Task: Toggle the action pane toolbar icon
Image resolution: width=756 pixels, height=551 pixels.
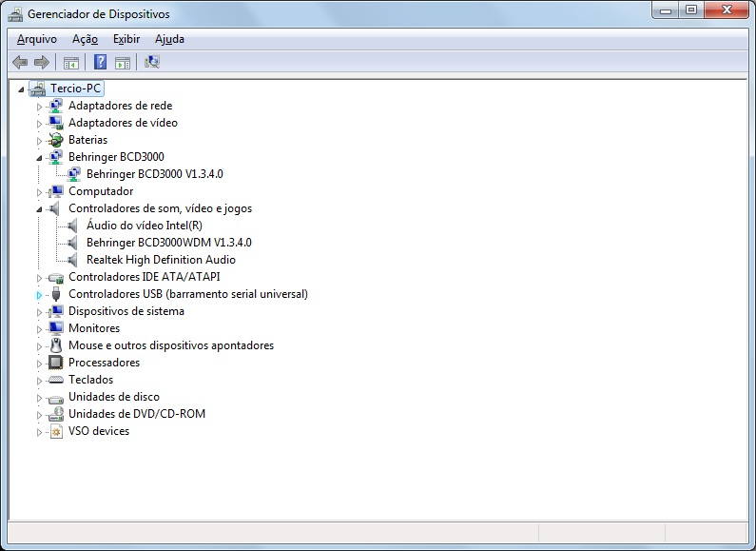Action: 123,63
